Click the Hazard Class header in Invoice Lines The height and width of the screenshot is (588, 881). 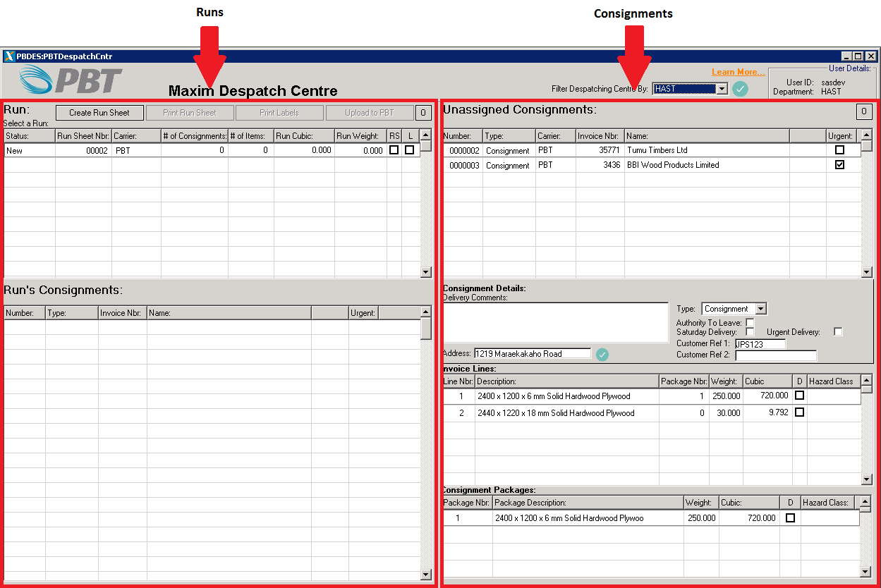[x=834, y=381]
